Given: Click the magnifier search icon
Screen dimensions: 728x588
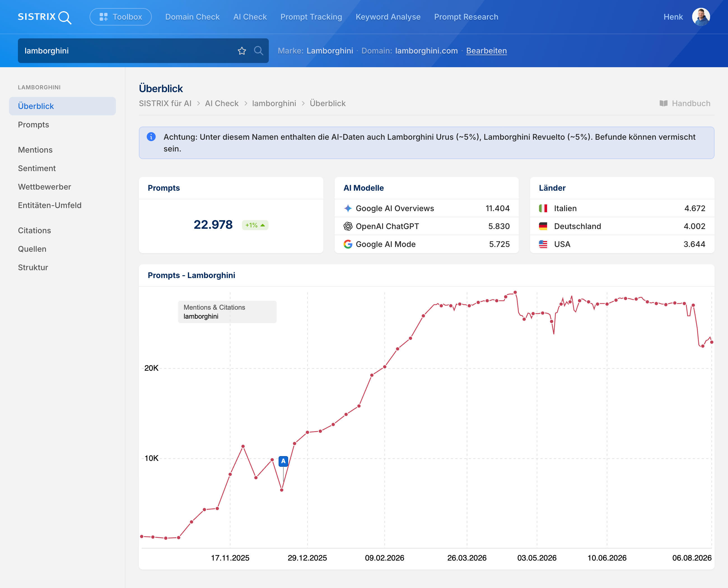Looking at the screenshot, I should (258, 51).
